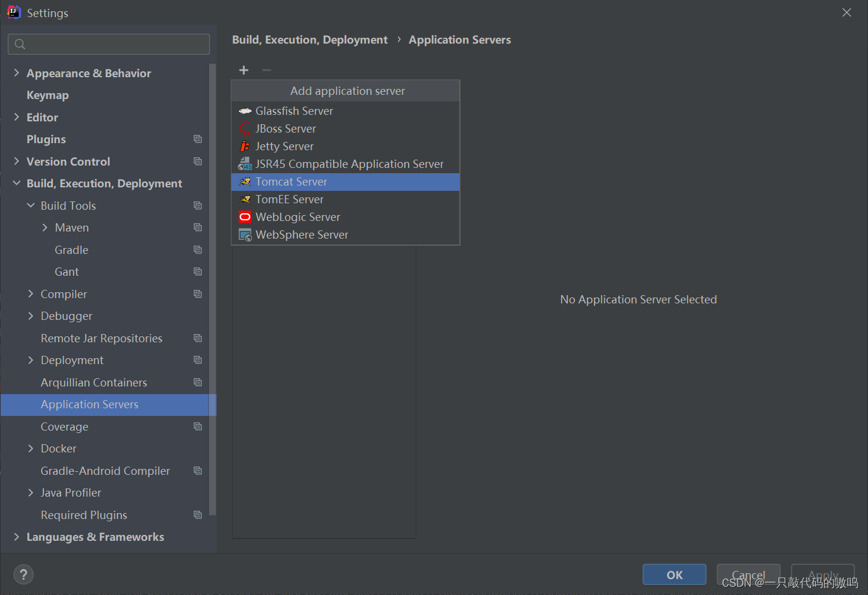Select Arquillian Containers in tree
Image resolution: width=868 pixels, height=595 pixels.
click(94, 382)
